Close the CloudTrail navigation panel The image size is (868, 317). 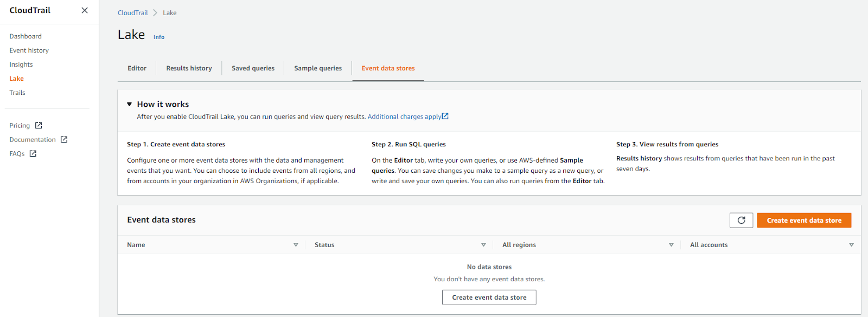tap(85, 10)
